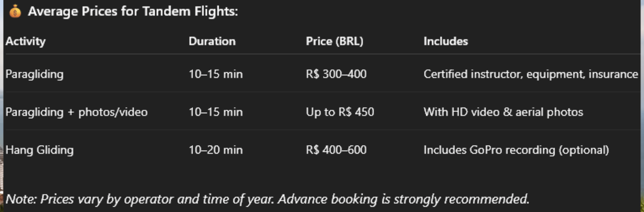The height and width of the screenshot is (212, 644).
Task: Click duration in Paragliding + photos/video row
Action: pyautogui.click(x=216, y=112)
